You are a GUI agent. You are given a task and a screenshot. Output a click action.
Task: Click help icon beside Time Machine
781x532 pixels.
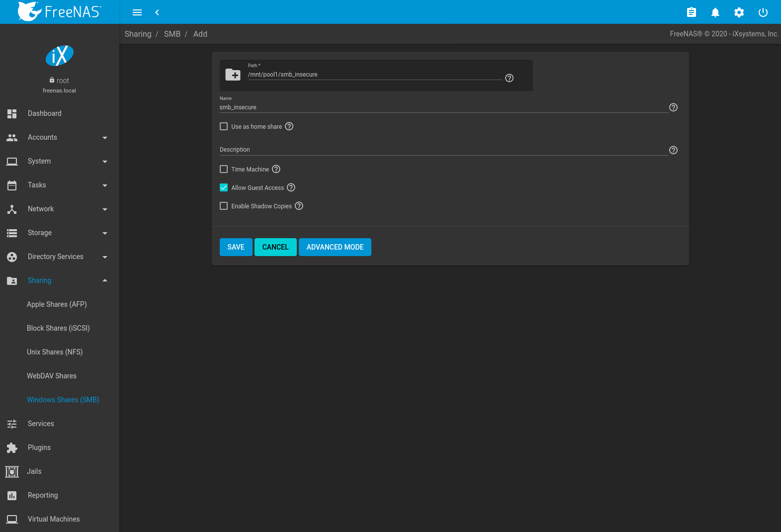coord(276,169)
